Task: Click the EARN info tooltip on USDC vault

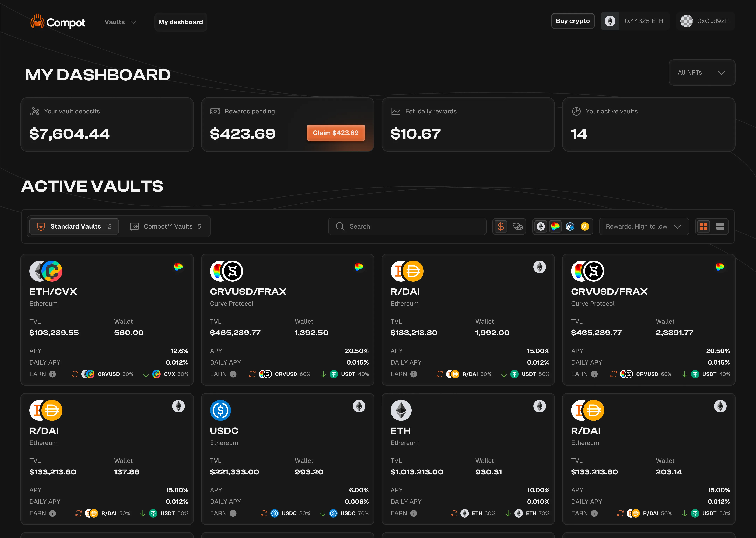Action: (234, 513)
